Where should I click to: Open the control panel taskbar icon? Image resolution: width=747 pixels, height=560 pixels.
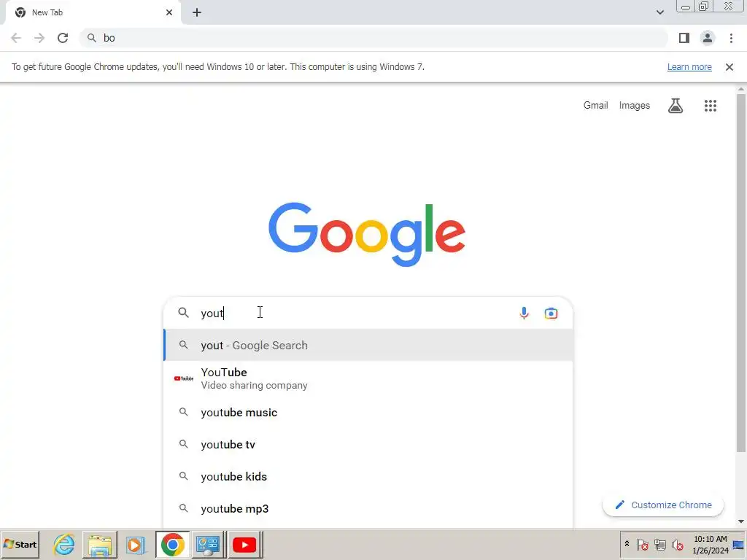(208, 544)
